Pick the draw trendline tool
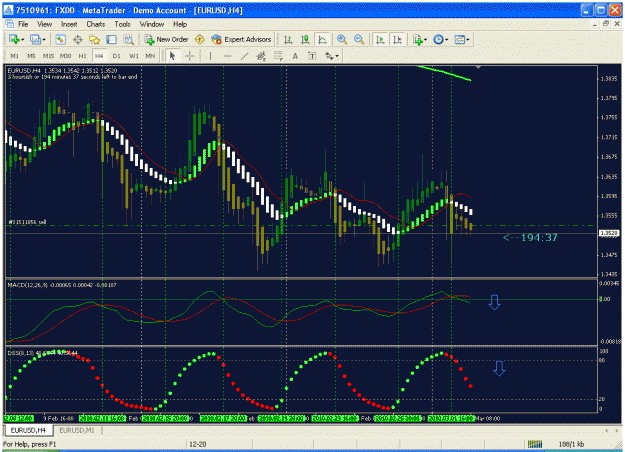This screenshot has height=452, width=625. (244, 56)
